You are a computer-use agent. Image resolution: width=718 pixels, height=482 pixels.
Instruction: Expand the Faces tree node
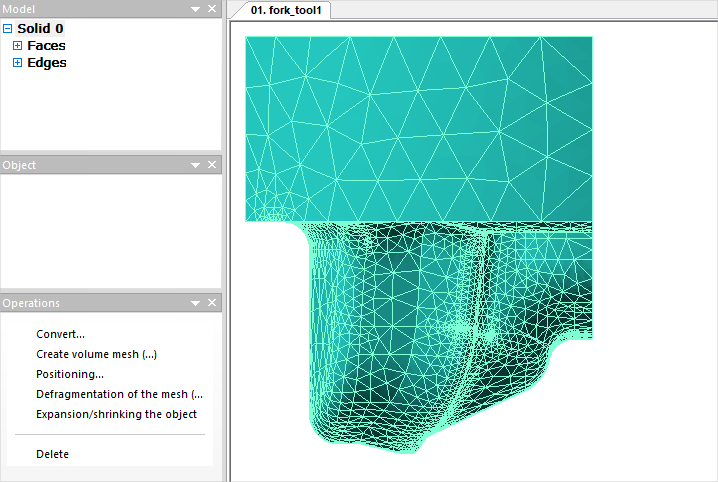[17, 46]
